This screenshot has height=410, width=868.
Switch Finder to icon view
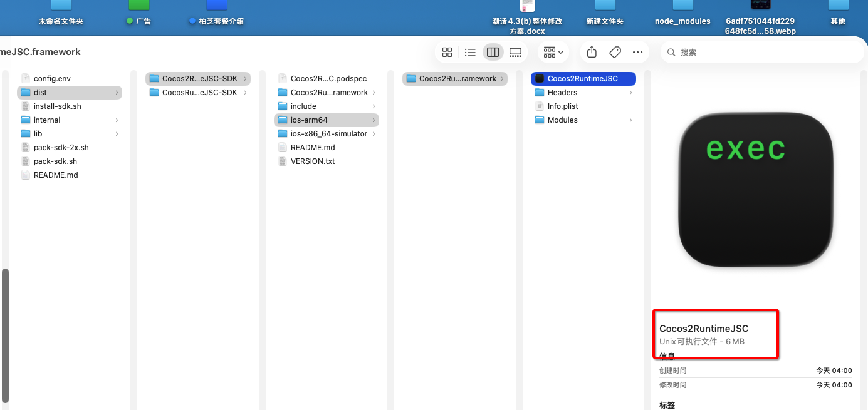click(447, 53)
